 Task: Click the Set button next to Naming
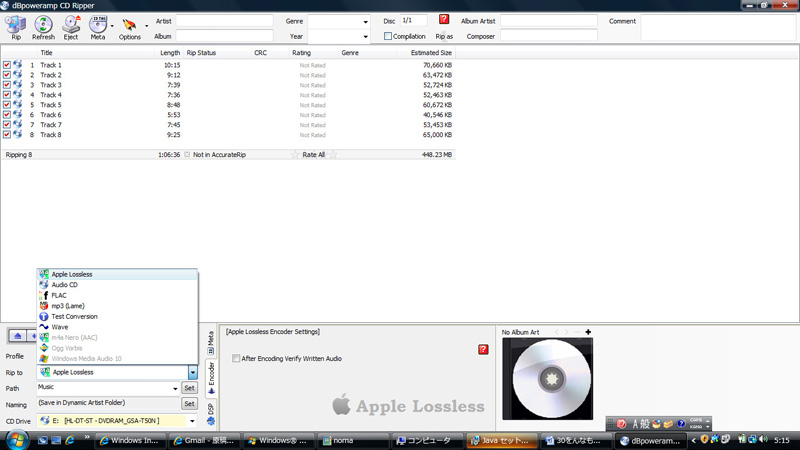189,404
